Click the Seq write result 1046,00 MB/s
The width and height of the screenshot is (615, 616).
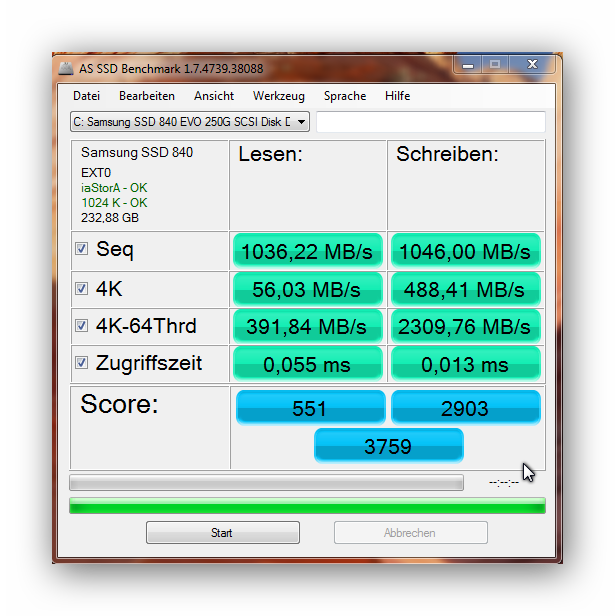466,251
